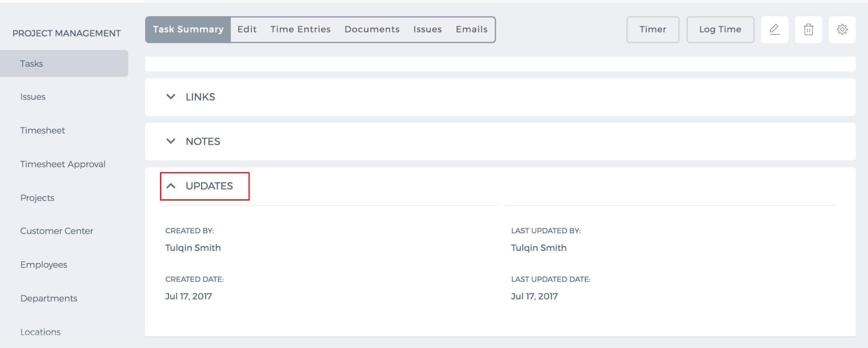Viewport: 868px width, 348px height.
Task: Expand the LINKS section chevron
Action: tap(171, 97)
